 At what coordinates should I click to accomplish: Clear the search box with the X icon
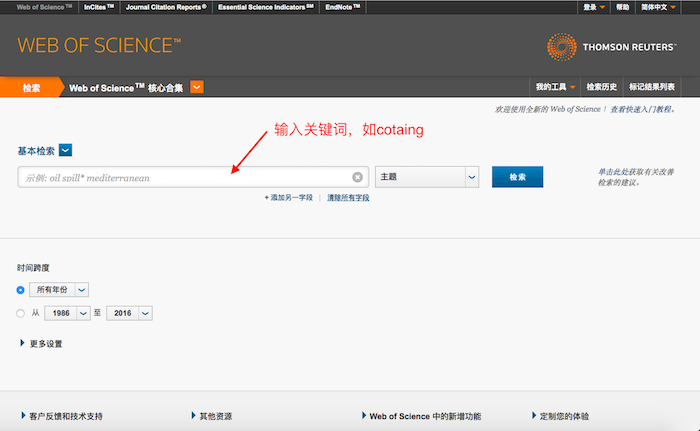pos(357,177)
